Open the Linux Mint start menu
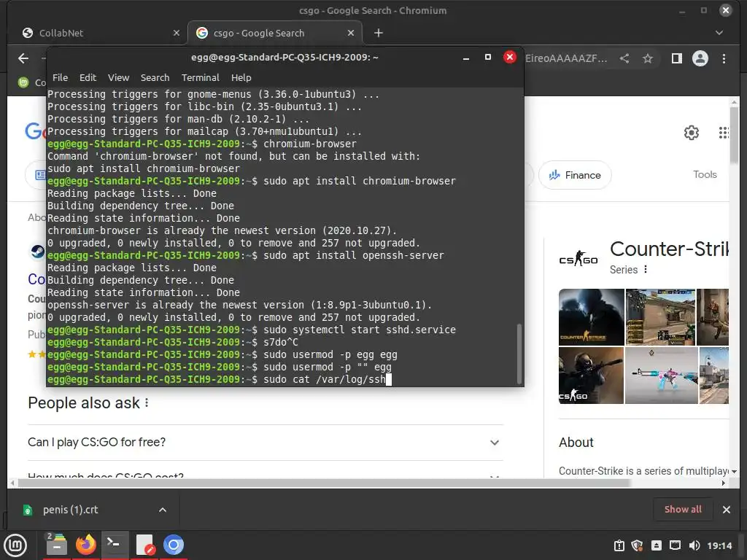 (15, 545)
